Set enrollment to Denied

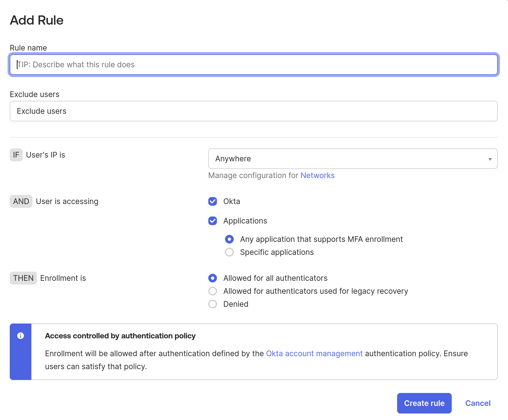point(213,304)
